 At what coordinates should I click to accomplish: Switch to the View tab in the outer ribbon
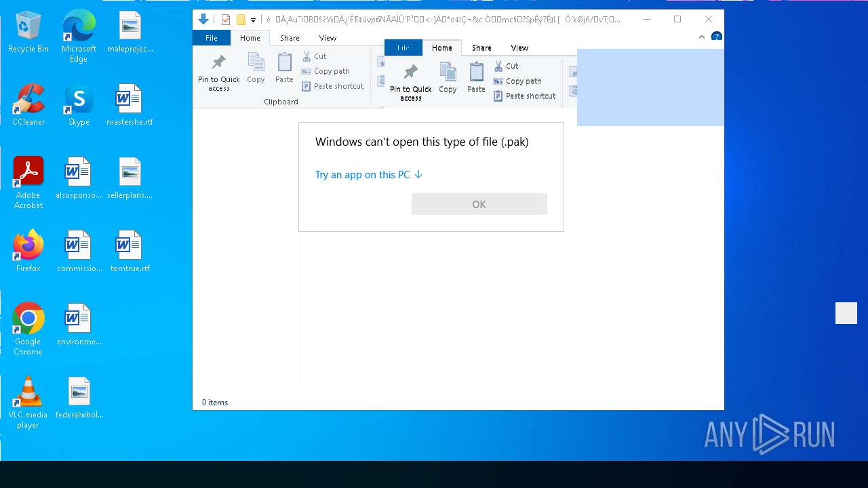(x=328, y=38)
